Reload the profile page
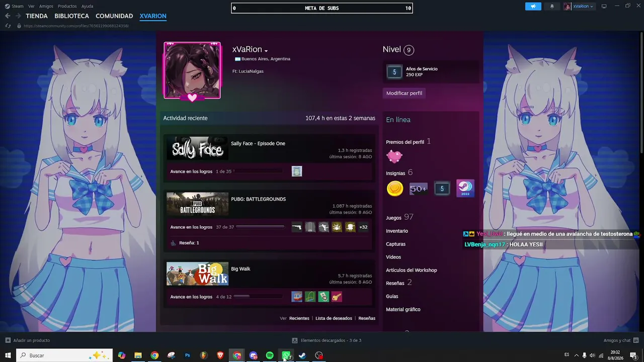Screen dimensions: 644x362 tap(8, 26)
